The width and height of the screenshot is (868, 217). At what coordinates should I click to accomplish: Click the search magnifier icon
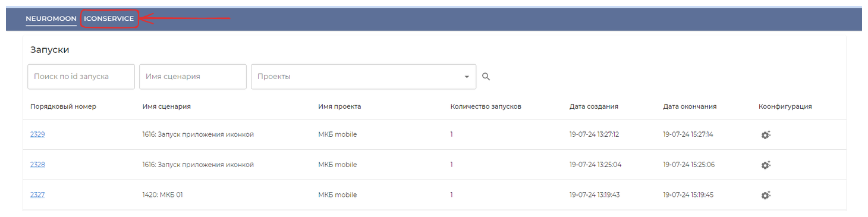pyautogui.click(x=486, y=77)
